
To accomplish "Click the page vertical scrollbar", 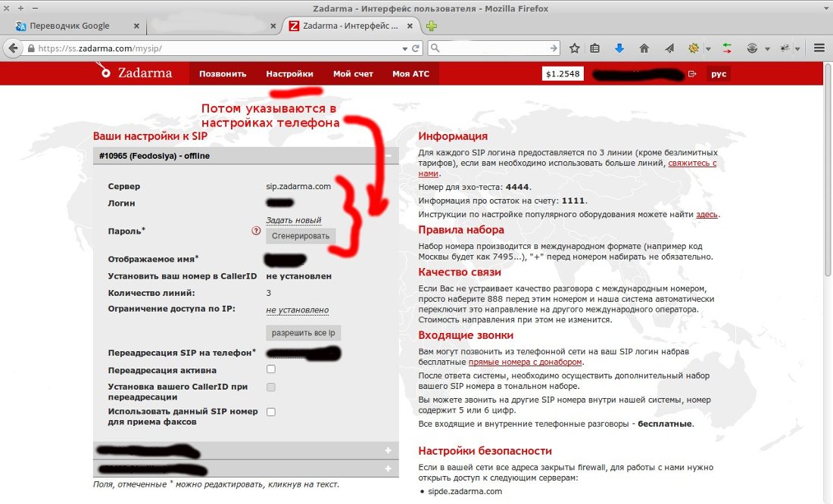I will pyautogui.click(x=828, y=170).
